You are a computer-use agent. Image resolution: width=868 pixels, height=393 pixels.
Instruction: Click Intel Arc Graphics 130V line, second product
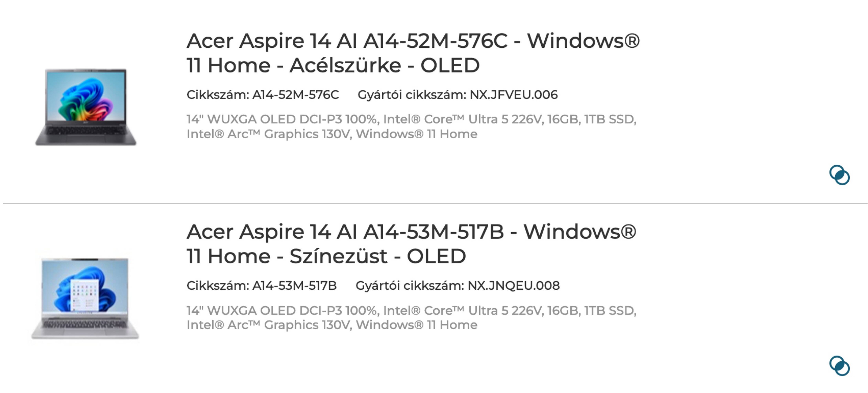coord(331,325)
